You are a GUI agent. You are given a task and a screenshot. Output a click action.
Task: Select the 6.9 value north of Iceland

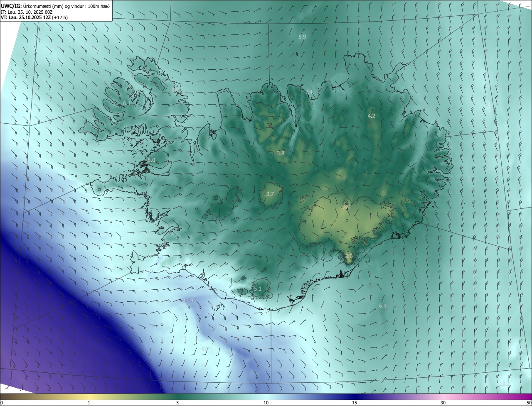click(302, 37)
